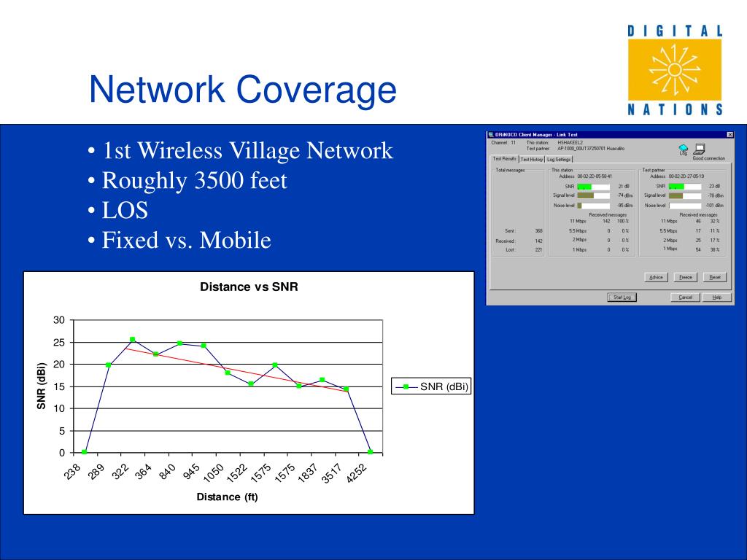Click the zero data point at distance 4252
Screen dimensions: 747x560
click(370, 452)
